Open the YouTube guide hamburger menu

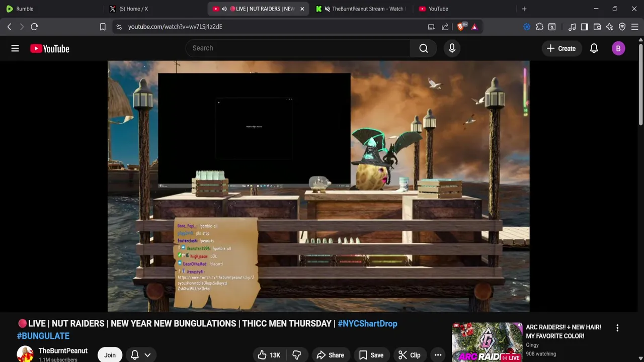(15, 48)
